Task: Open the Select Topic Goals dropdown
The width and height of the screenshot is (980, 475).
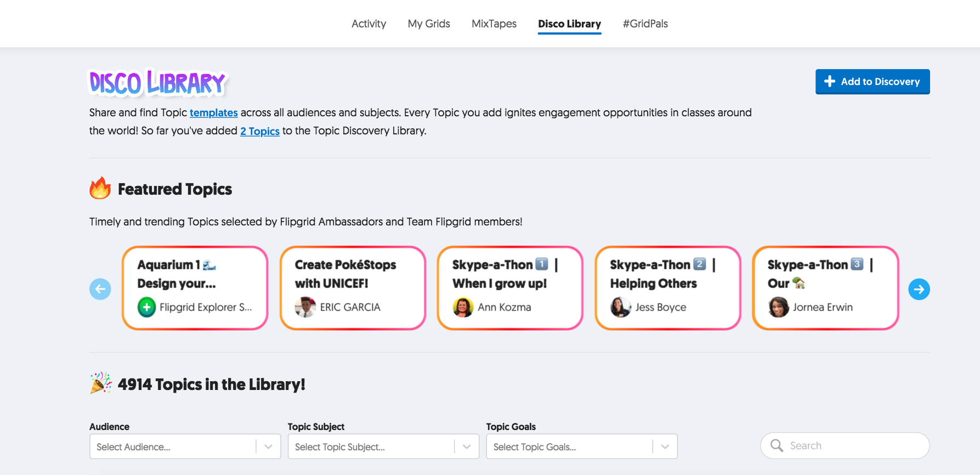Action: pyautogui.click(x=582, y=446)
